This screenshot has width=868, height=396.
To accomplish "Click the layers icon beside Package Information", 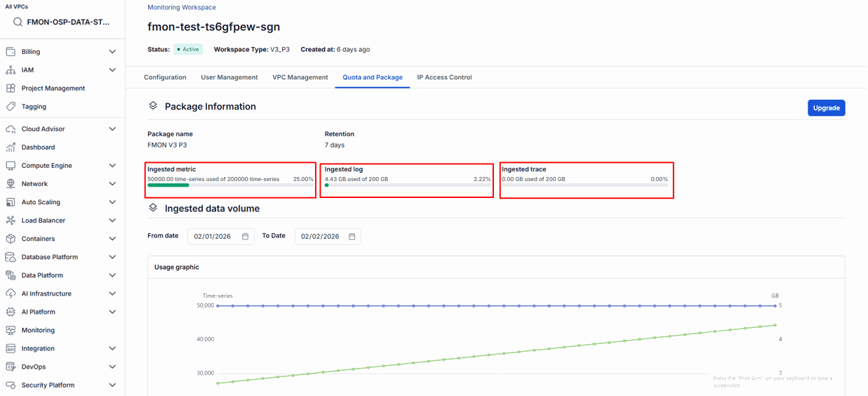I will pos(153,106).
